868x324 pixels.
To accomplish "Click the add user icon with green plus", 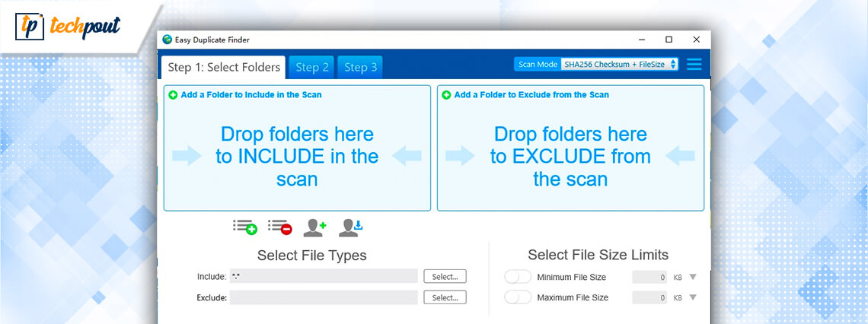I will coord(314,227).
